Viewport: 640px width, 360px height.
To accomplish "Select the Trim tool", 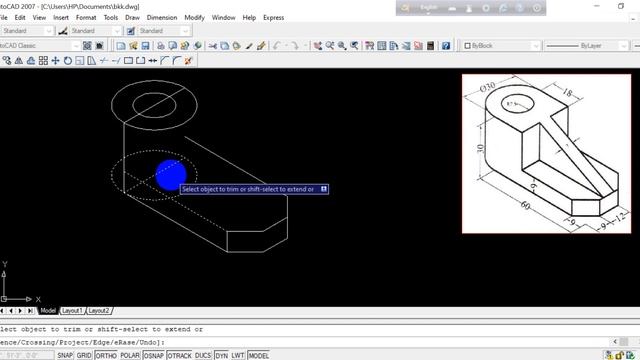I will [x=104, y=61].
